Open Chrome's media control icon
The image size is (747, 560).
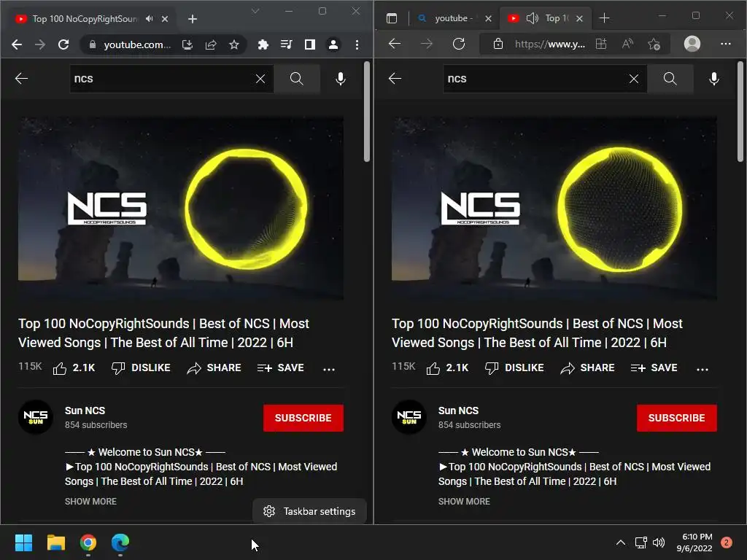click(286, 44)
